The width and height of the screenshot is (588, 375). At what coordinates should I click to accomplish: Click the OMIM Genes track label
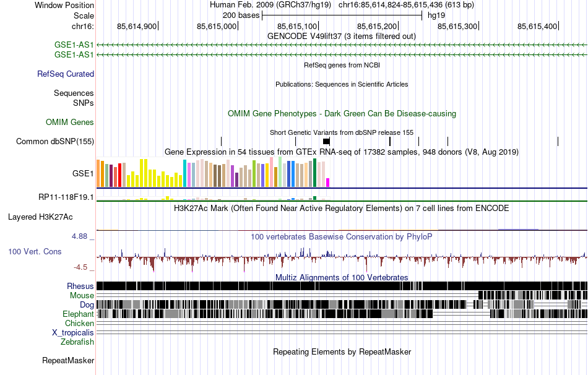click(x=70, y=123)
